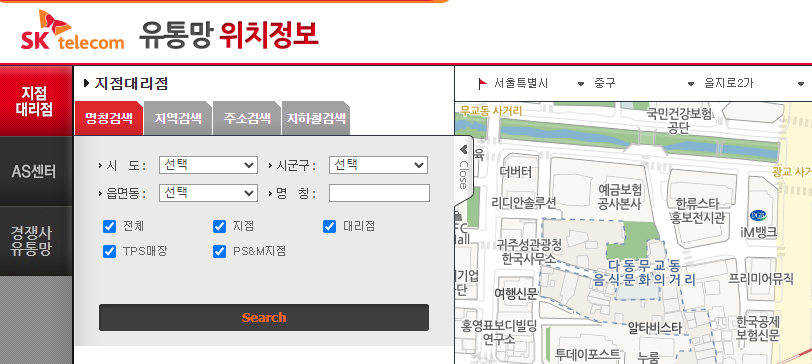Switch to the 주소검색 tab

pyautogui.click(x=246, y=118)
